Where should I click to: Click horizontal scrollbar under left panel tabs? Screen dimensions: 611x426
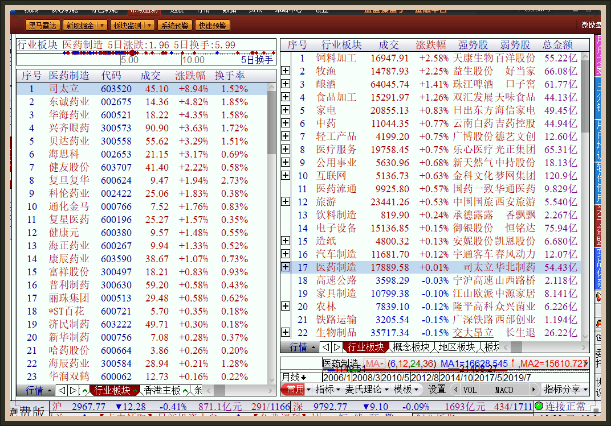[239, 390]
